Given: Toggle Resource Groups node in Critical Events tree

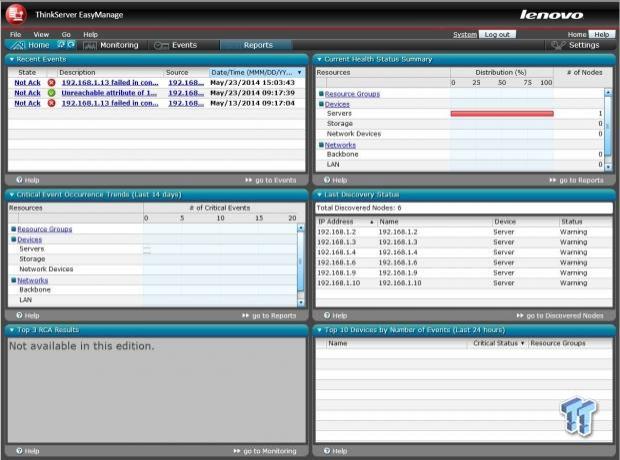Looking at the screenshot, I should [13, 229].
